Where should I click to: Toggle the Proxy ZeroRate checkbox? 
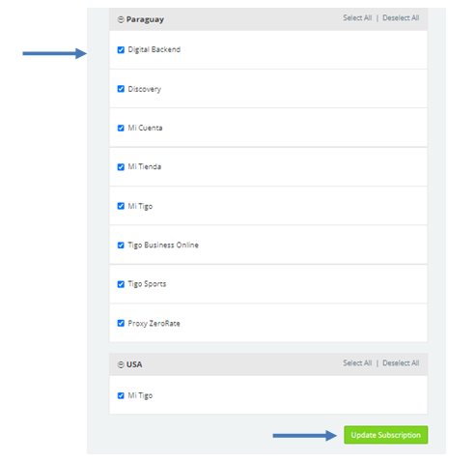pyautogui.click(x=121, y=324)
